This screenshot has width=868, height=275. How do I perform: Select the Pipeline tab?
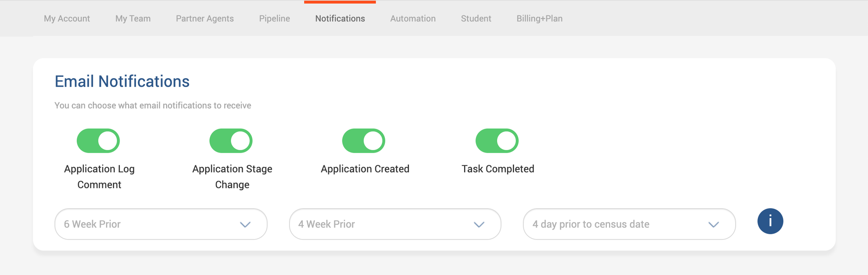tap(275, 19)
